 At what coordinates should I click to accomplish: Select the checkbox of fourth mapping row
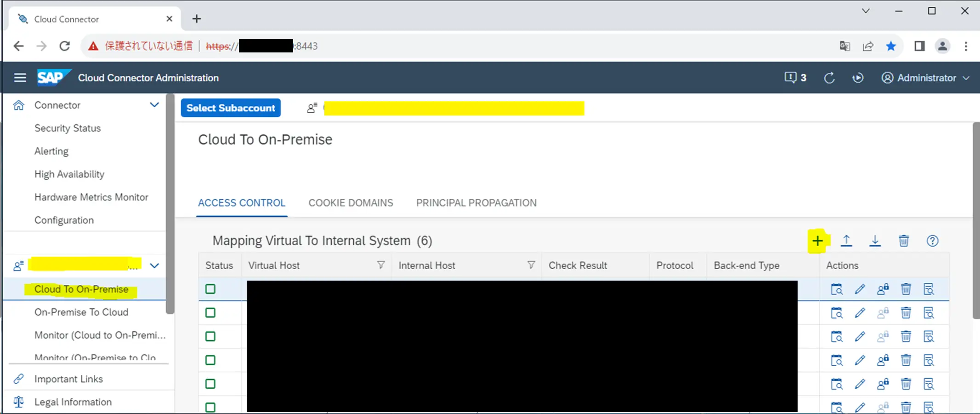(x=210, y=360)
